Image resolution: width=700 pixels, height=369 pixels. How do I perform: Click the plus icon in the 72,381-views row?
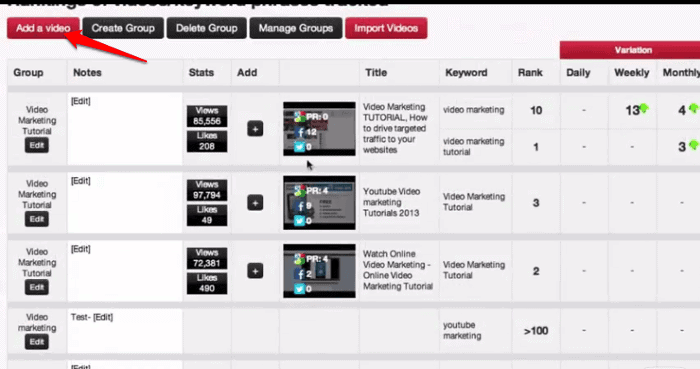pyautogui.click(x=255, y=271)
